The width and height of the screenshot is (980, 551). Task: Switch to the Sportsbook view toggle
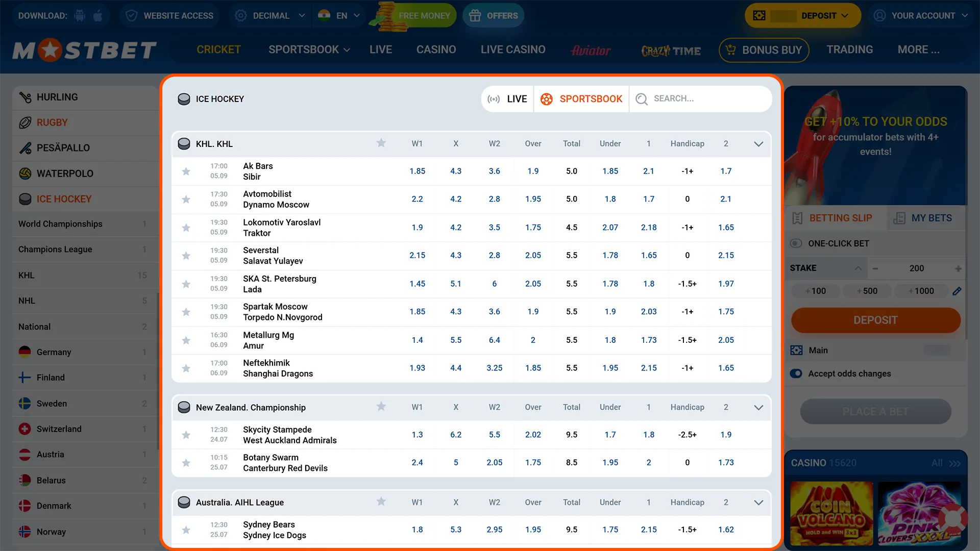click(x=581, y=99)
